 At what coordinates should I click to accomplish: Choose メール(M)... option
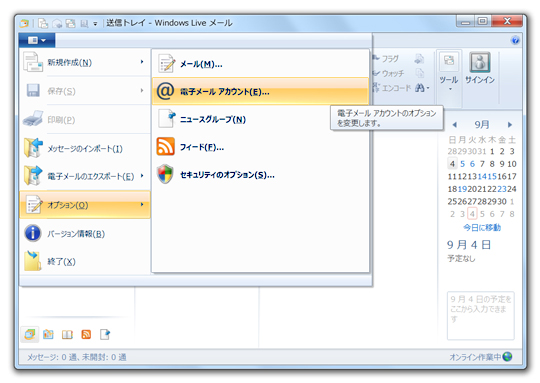pos(260,64)
